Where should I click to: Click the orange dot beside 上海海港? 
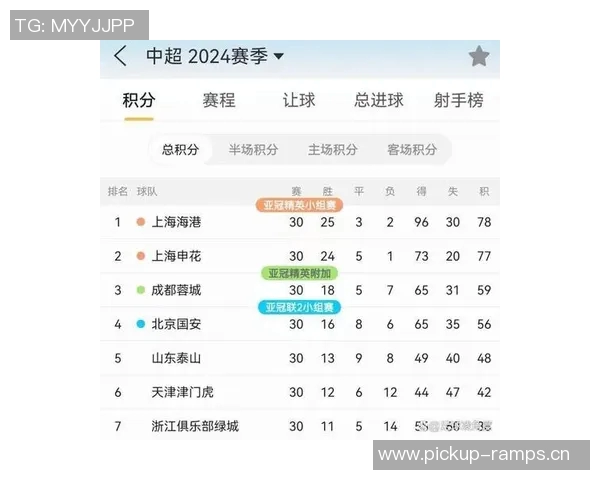[141, 222]
